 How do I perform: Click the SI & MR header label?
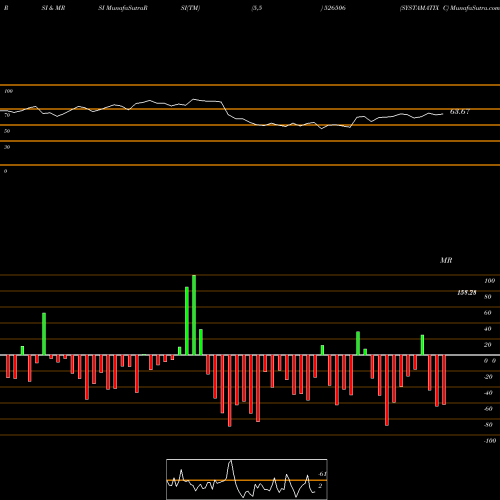pos(53,8)
